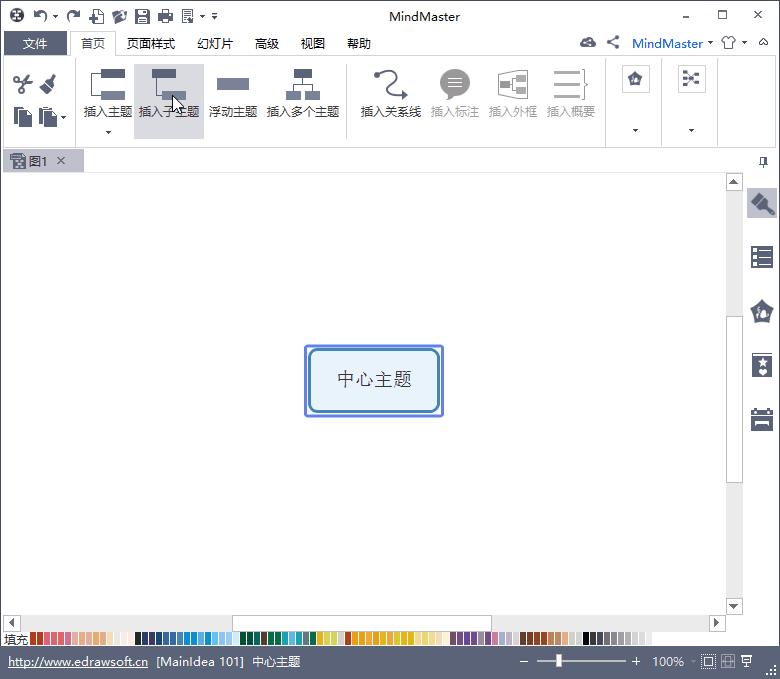Open the outline list panel in sidebar
780x679 pixels.
tap(762, 258)
